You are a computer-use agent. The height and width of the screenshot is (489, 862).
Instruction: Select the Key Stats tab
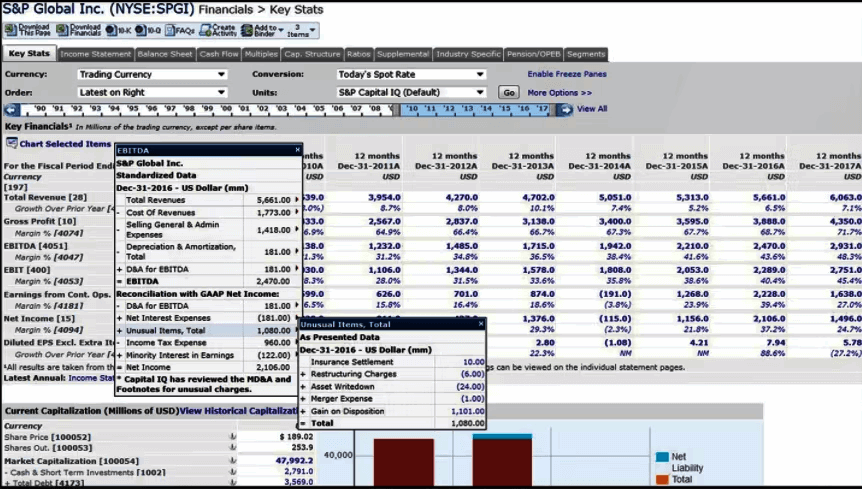29,53
